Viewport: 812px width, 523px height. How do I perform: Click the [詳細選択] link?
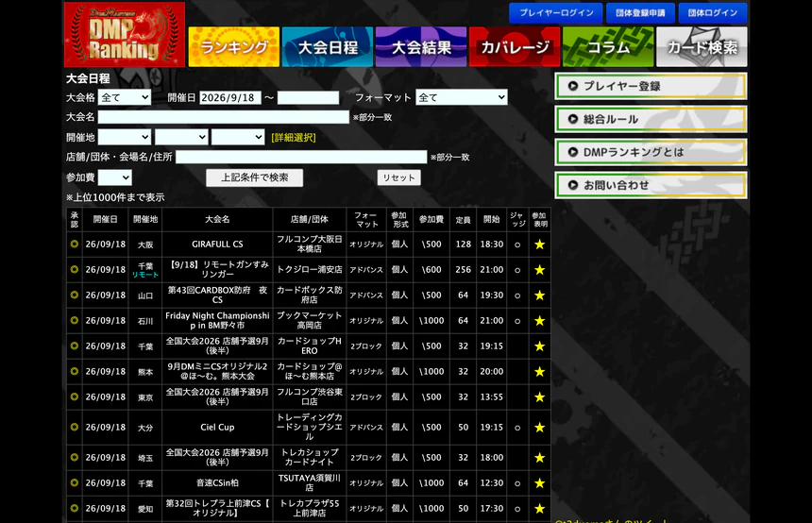coord(293,138)
